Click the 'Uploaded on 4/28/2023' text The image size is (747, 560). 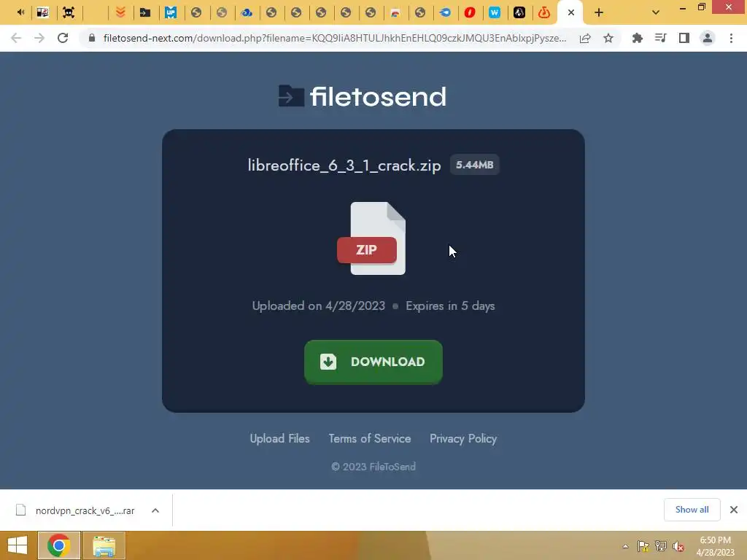coord(318,306)
